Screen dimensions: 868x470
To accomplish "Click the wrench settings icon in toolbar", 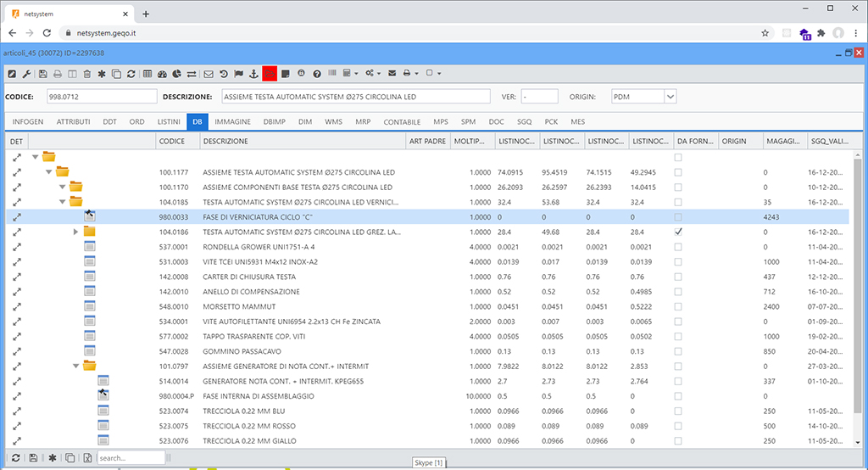I will (x=26, y=74).
